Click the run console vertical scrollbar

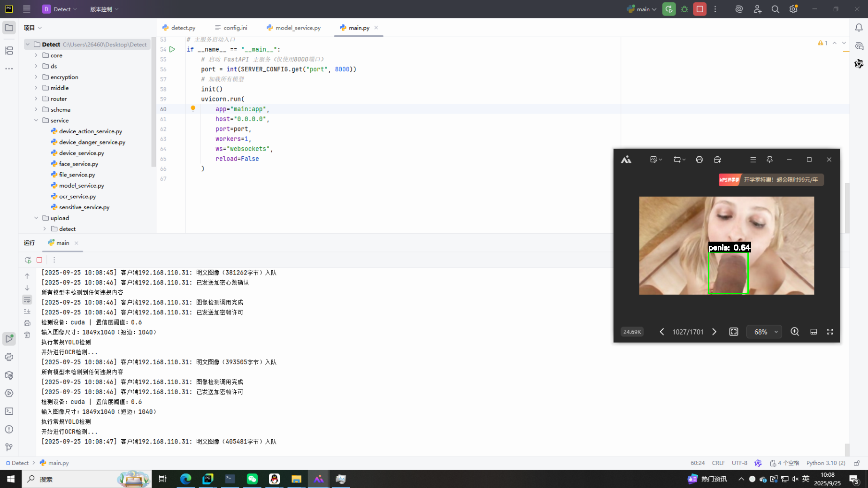846,449
